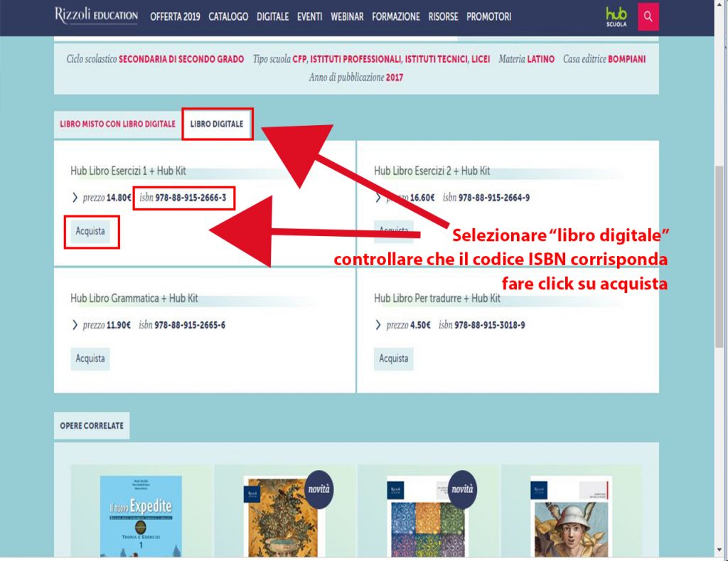
Task: Click title Hub Libro Esercizi 2 + Hub Kit
Action: tap(432, 171)
